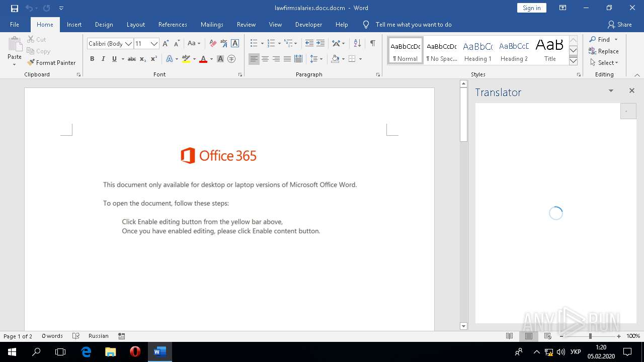Decrease paragraph indent
The height and width of the screenshot is (362, 644).
pyautogui.click(x=309, y=44)
